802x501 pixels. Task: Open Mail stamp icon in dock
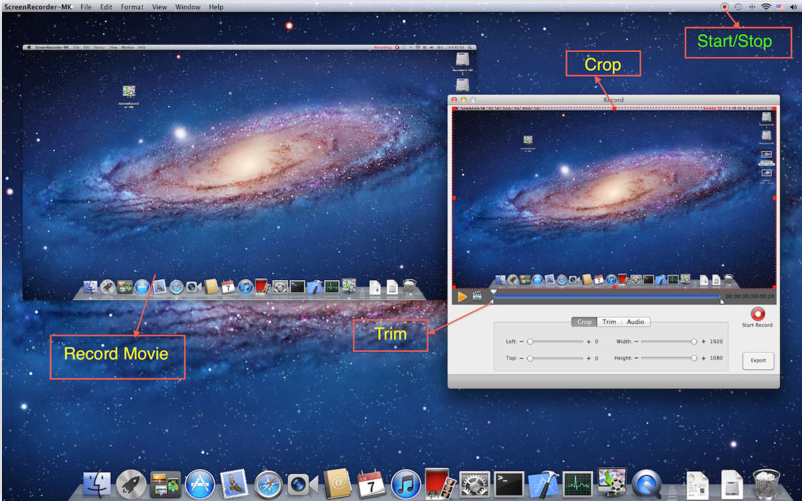click(x=234, y=484)
